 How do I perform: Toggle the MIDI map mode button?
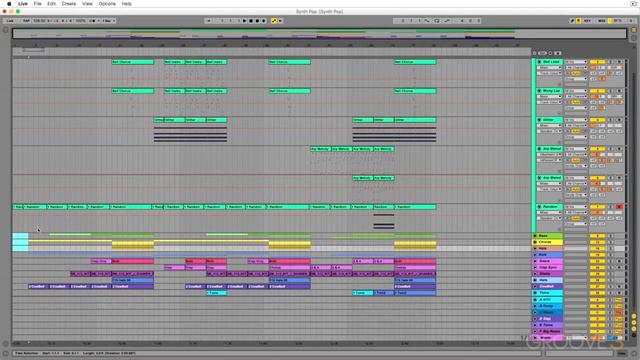click(602, 21)
